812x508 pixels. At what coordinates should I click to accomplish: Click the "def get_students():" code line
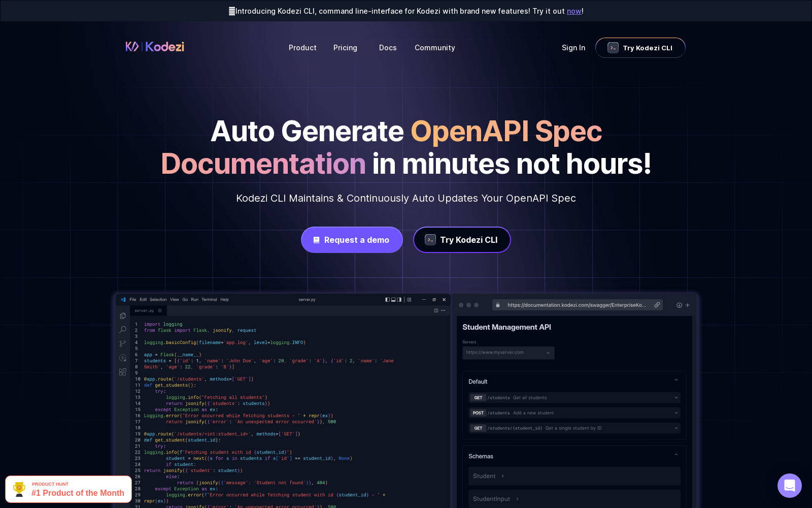(170, 385)
